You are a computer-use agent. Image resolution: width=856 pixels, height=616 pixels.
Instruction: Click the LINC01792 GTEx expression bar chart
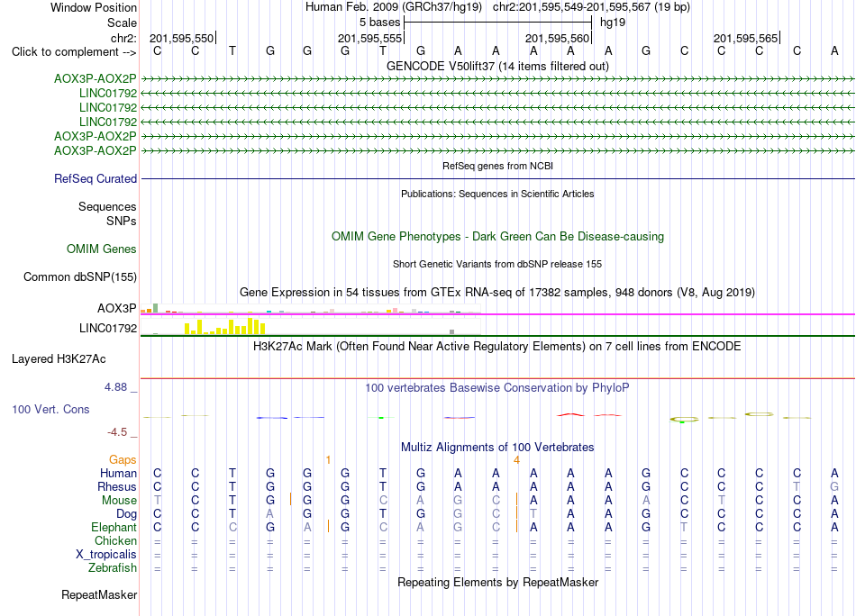point(310,327)
